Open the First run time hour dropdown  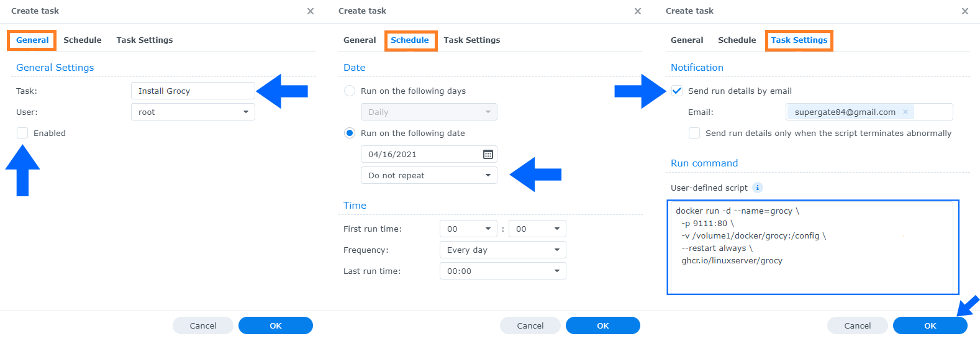click(469, 229)
